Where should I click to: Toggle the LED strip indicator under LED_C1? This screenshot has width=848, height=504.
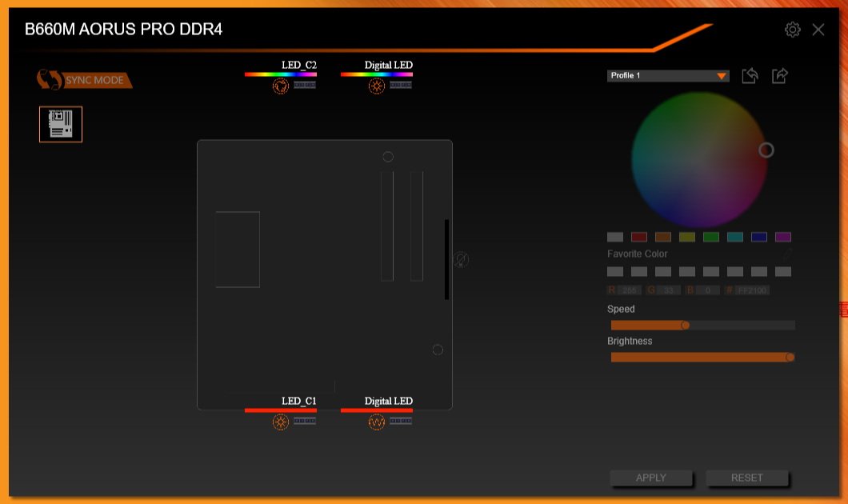point(305,421)
